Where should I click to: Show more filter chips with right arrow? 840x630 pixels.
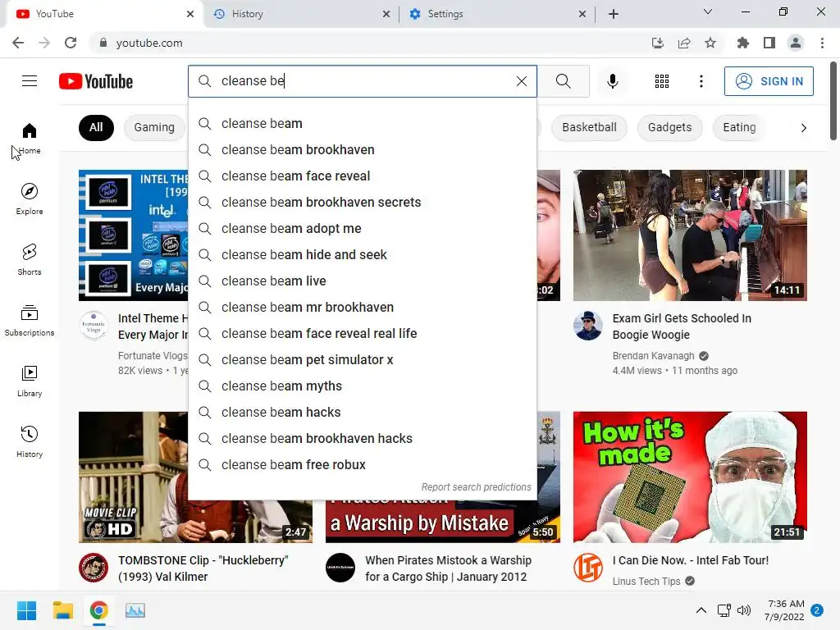click(803, 127)
